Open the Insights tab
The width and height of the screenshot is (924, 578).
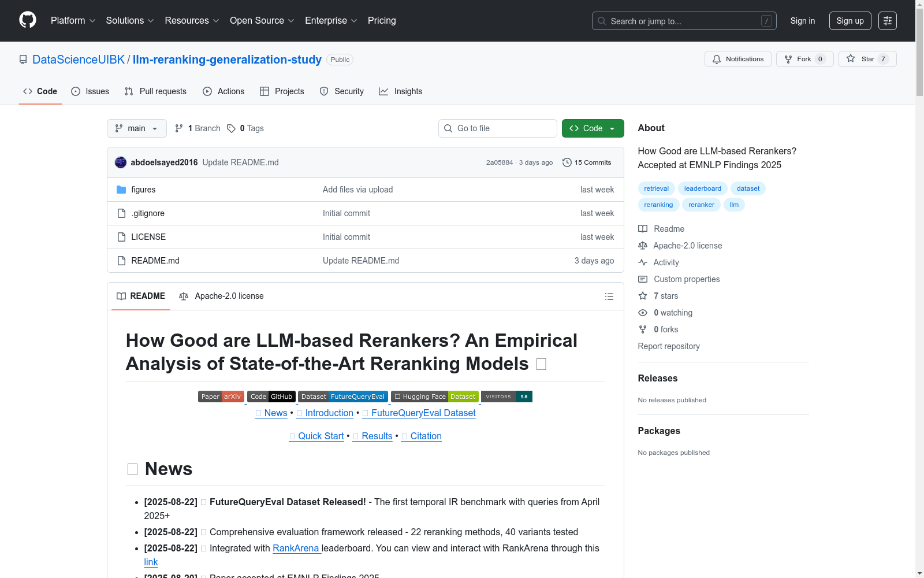click(x=400, y=91)
